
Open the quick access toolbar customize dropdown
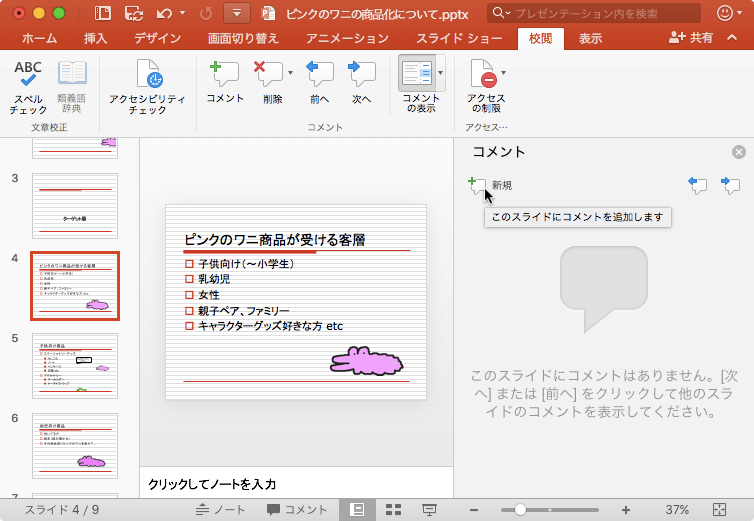tap(236, 14)
